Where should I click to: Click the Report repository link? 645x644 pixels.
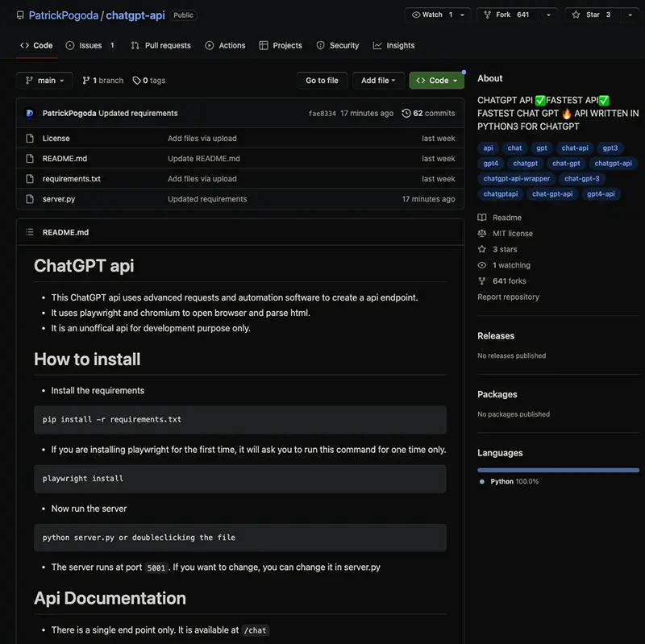(x=509, y=297)
